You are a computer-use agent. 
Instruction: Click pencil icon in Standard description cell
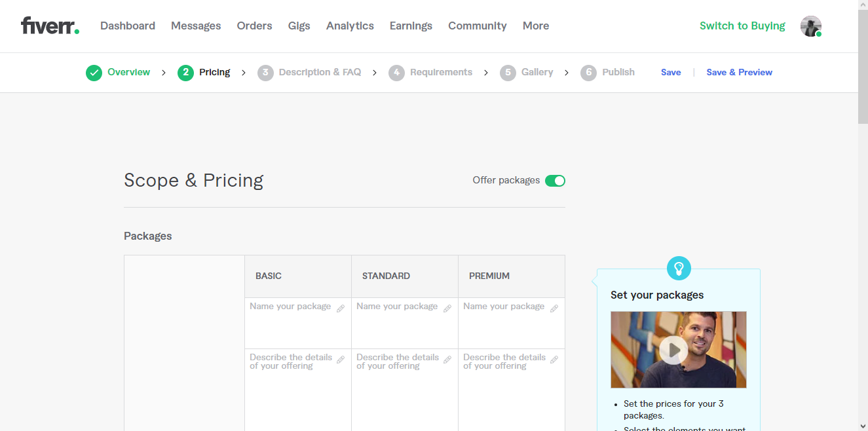[447, 360]
